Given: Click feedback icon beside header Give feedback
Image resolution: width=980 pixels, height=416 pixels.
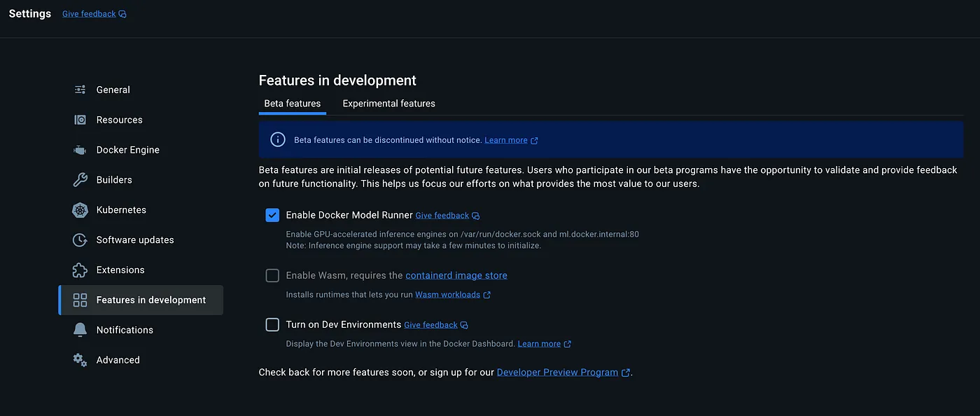Looking at the screenshot, I should [122, 14].
